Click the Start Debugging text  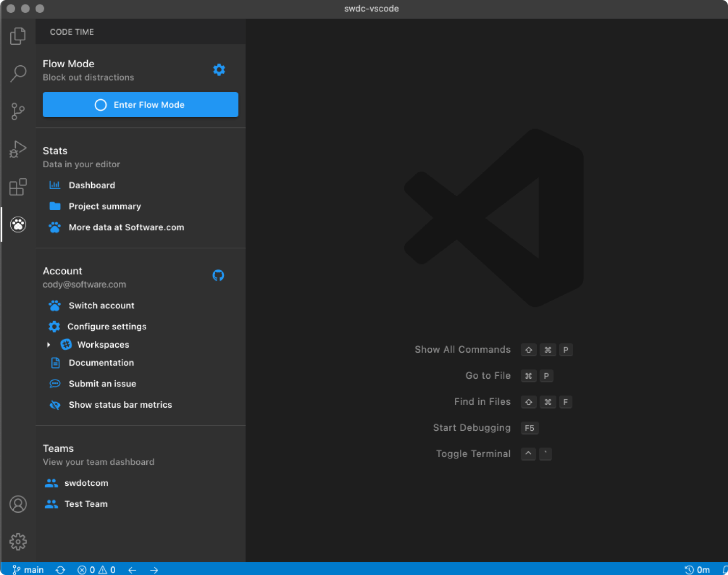click(x=472, y=428)
